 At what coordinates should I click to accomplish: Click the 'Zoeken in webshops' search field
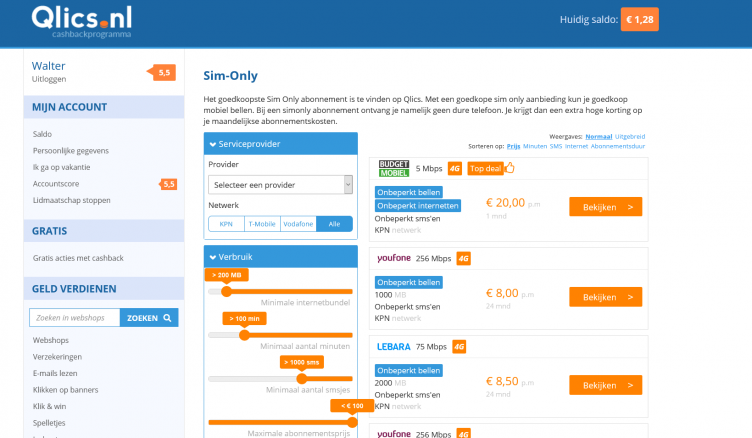tap(75, 318)
